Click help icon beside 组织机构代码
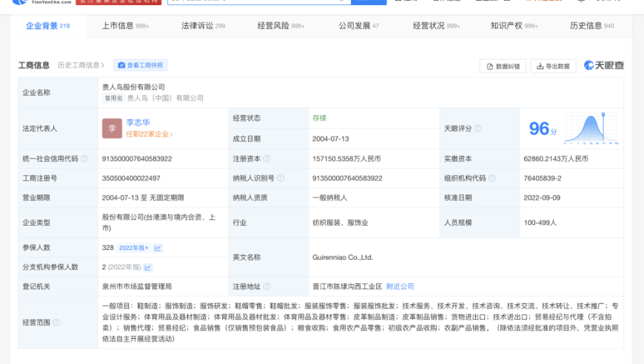The image size is (644, 364). [x=492, y=178]
